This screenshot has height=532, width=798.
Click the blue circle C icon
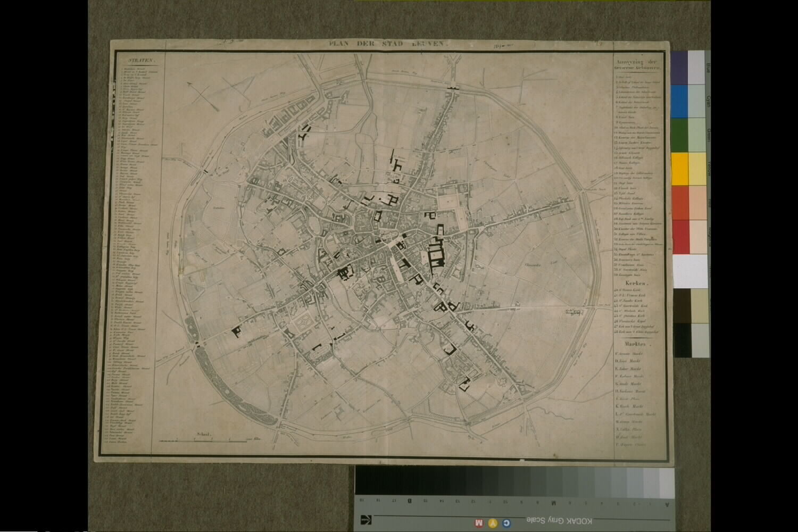click(506, 522)
